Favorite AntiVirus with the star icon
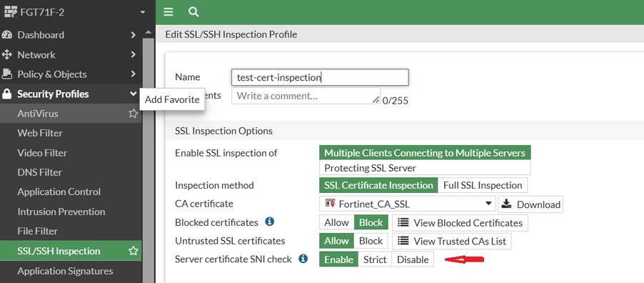The width and height of the screenshot is (644, 283). 133,114
